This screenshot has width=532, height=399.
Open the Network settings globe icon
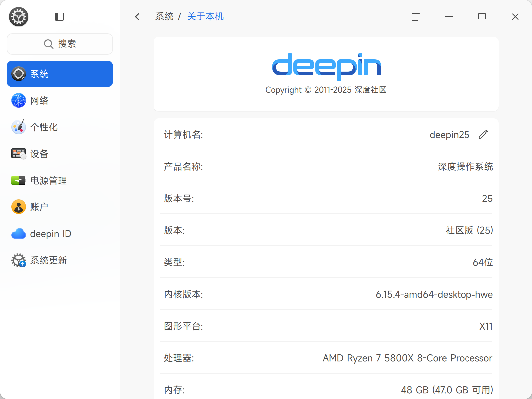coord(19,100)
